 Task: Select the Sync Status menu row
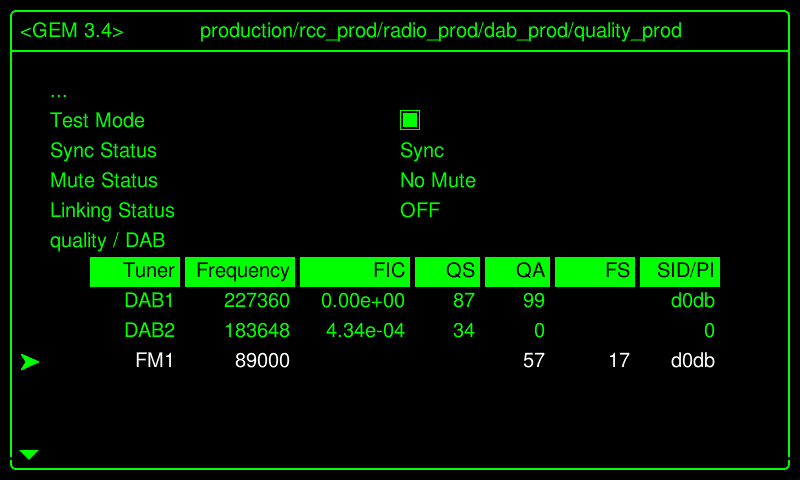coord(103,151)
